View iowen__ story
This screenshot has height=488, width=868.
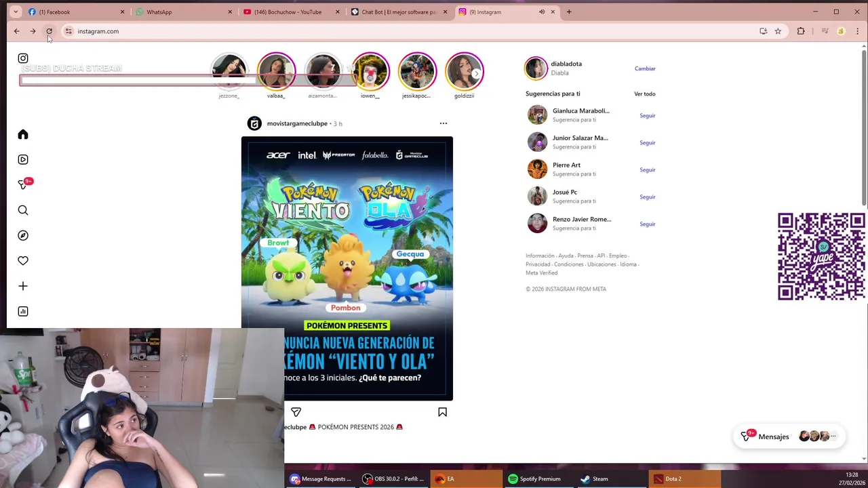coord(370,71)
